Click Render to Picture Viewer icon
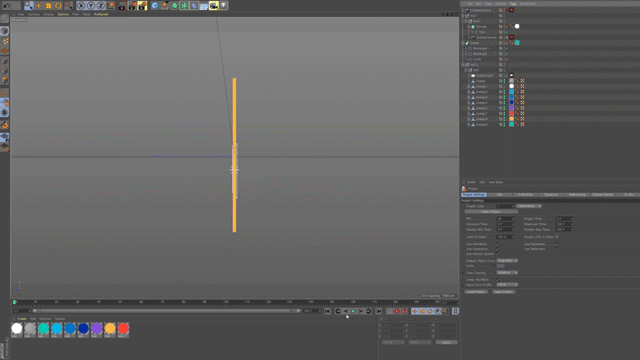The height and width of the screenshot is (360, 640). [132, 6]
